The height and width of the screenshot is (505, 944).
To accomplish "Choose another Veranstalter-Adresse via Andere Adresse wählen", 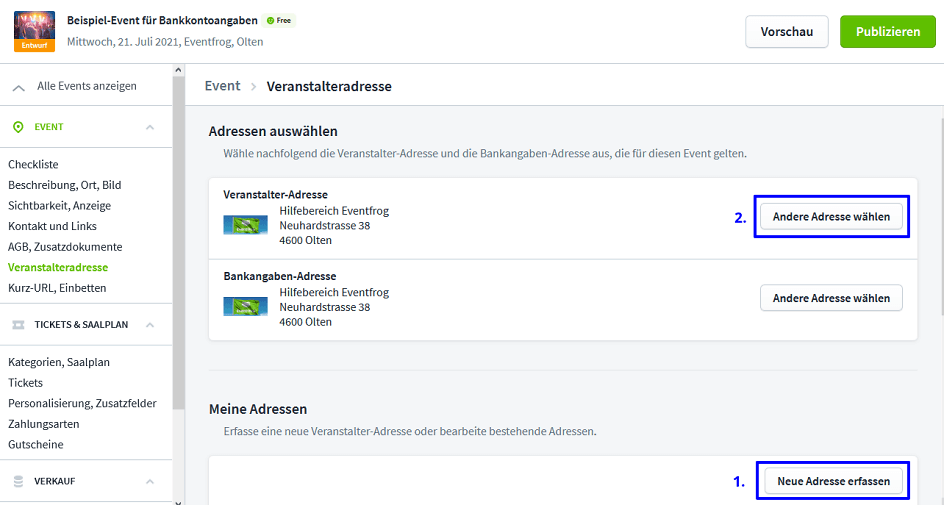I will [x=831, y=216].
